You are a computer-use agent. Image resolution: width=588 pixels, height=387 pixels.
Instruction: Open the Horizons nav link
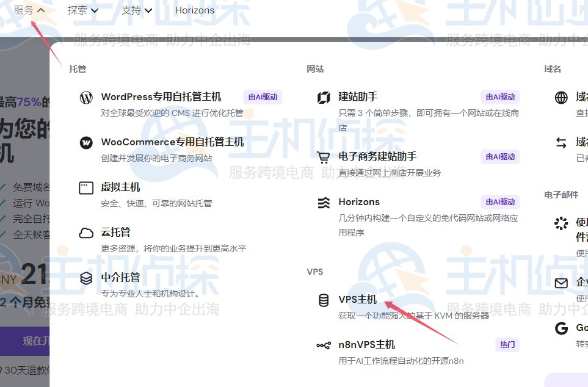(x=195, y=10)
